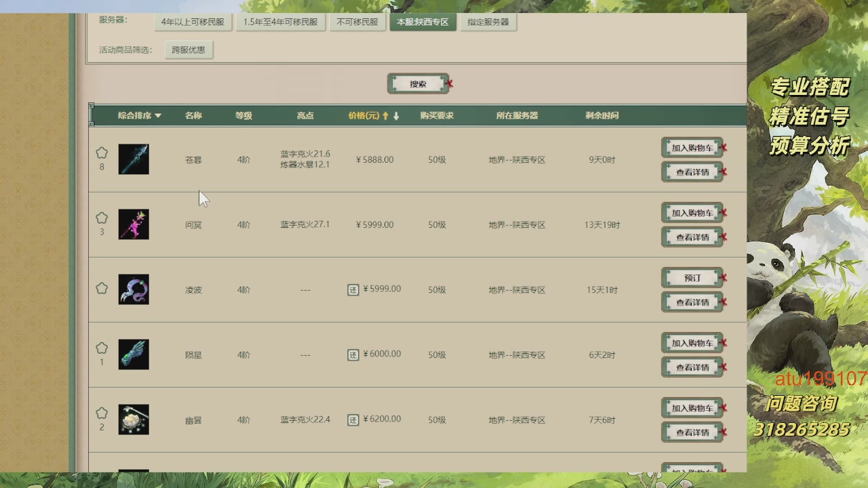
Task: Favorite the 幽昙 item with star icon
Action: [x=102, y=413]
